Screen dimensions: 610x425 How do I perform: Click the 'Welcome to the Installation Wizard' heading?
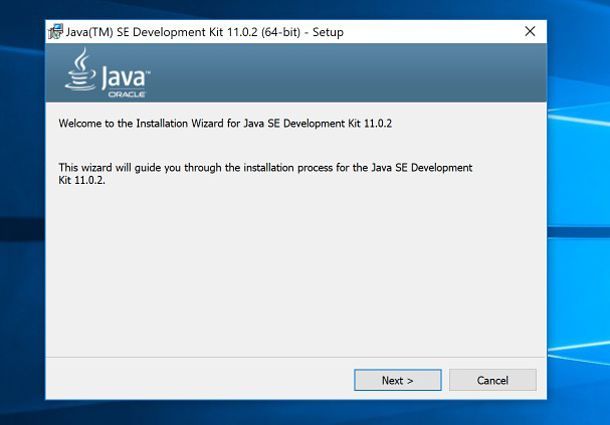[x=225, y=123]
